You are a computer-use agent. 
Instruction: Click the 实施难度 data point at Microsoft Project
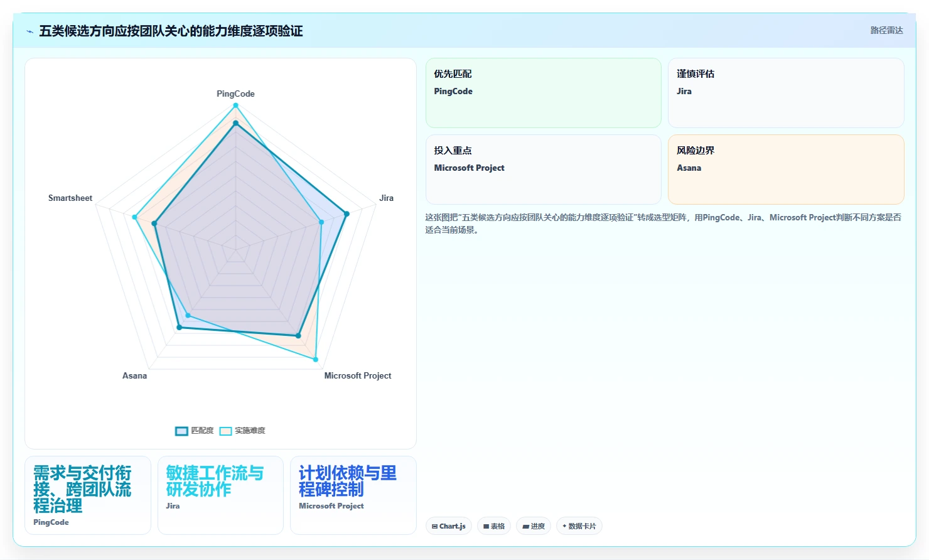(315, 360)
